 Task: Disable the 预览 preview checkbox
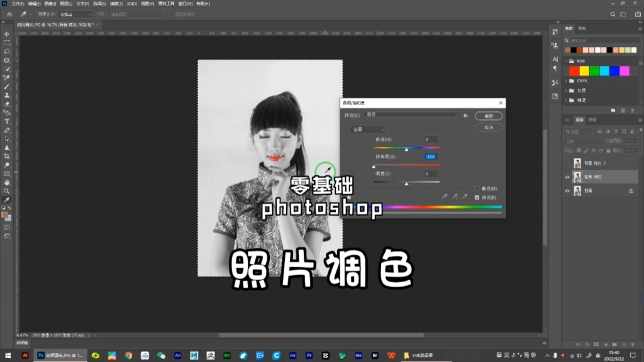(x=477, y=197)
